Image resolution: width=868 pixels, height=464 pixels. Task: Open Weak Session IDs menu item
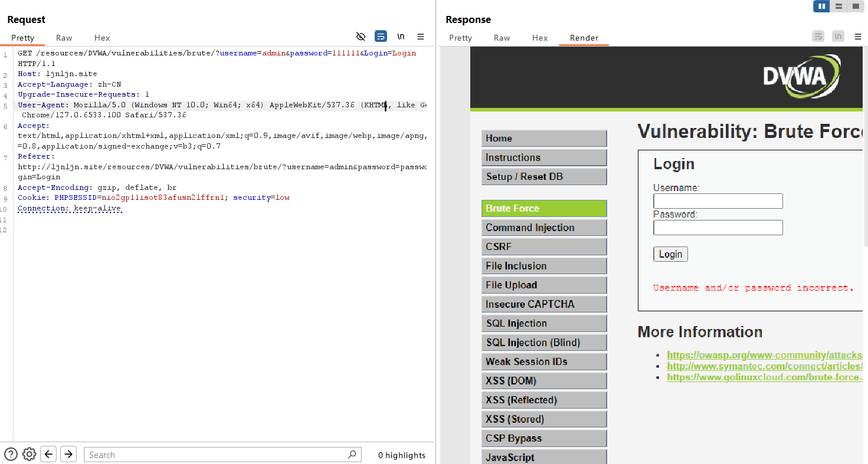pyautogui.click(x=544, y=361)
